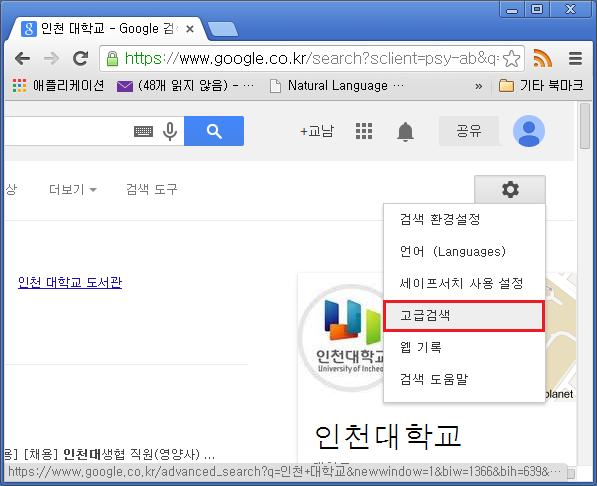Screen dimensions: 597x486
Task: Open the account profile avatar
Action: pos(529,131)
